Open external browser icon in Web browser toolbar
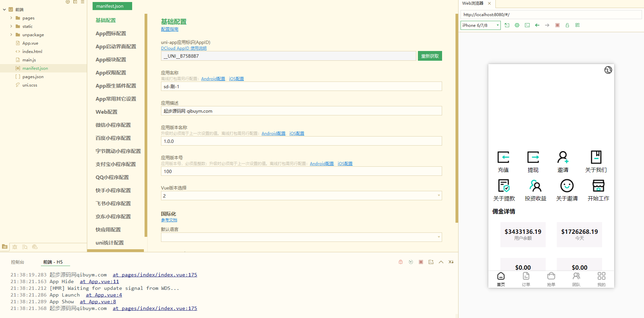644x318 pixels. [507, 25]
